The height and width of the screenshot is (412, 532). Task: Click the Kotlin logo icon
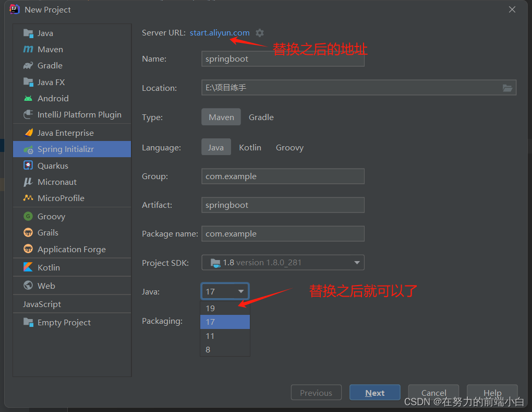[28, 267]
